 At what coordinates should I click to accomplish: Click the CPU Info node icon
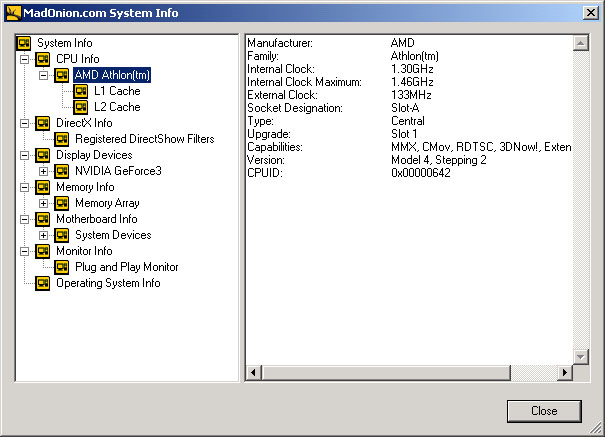click(x=43, y=59)
